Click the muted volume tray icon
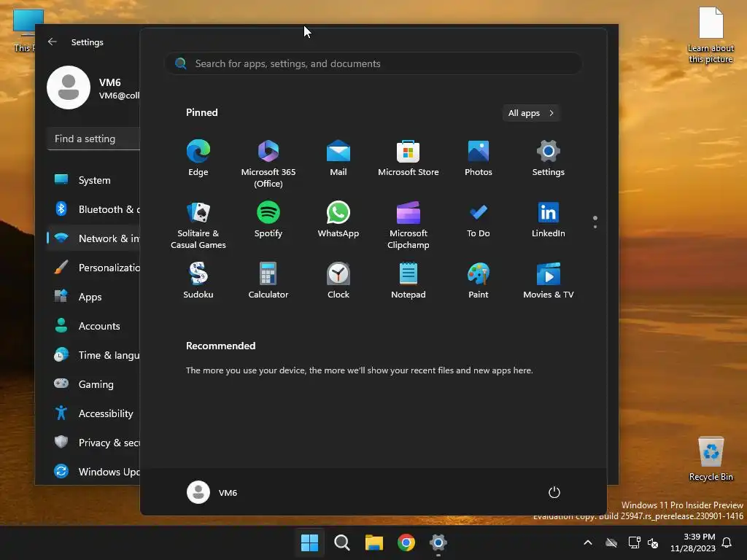The image size is (747, 560). tap(653, 542)
